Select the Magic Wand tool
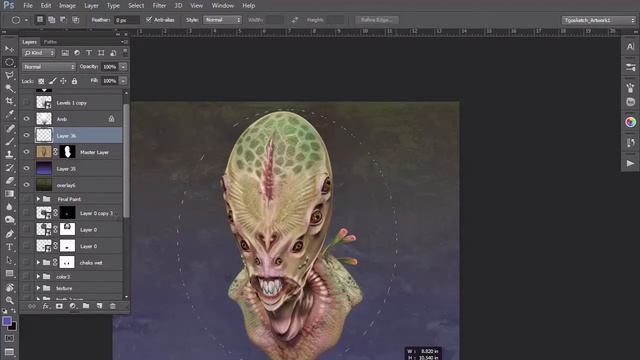The image size is (640, 360). click(x=9, y=88)
